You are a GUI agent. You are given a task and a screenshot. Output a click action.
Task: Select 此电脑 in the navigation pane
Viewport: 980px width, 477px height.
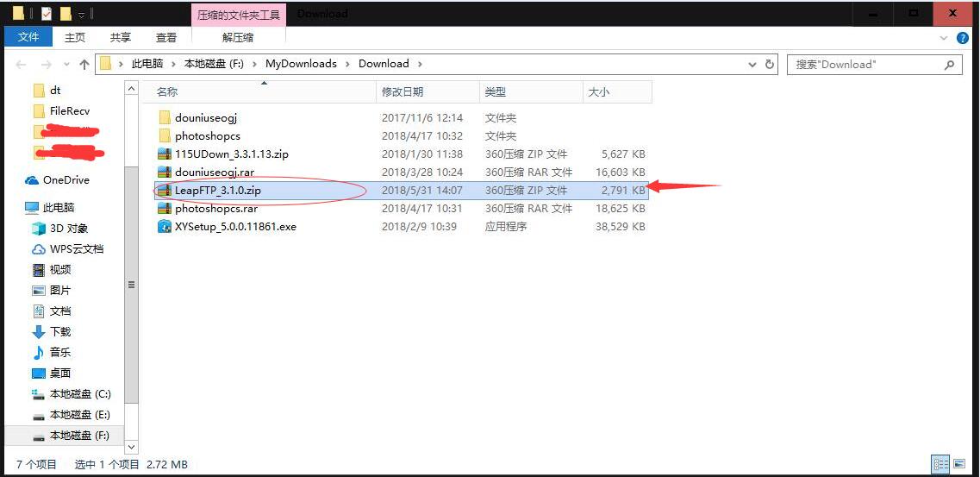pos(58,208)
